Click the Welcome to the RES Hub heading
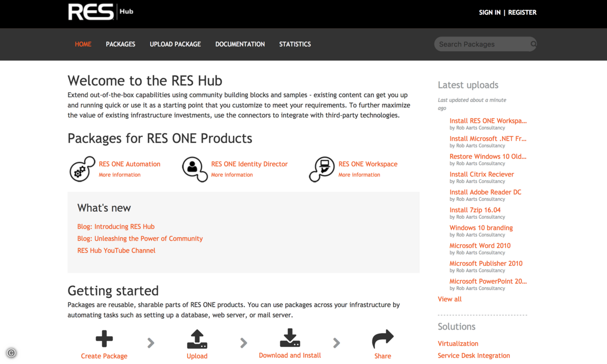 click(x=145, y=81)
